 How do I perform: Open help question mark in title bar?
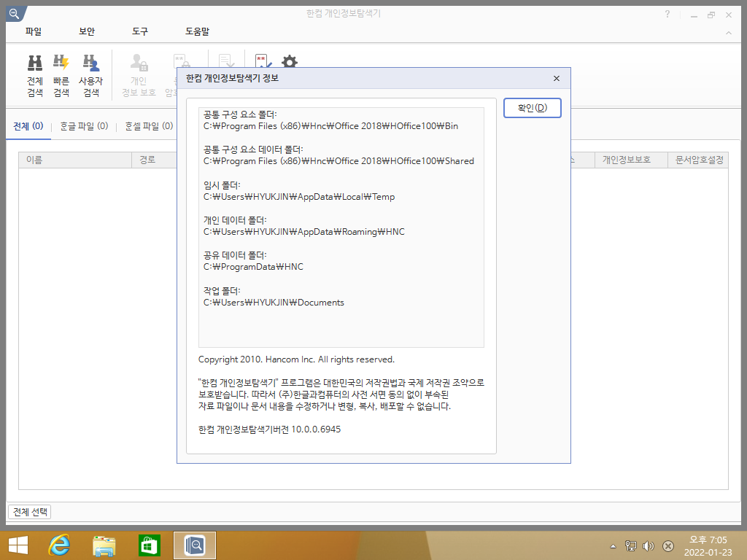coord(667,15)
